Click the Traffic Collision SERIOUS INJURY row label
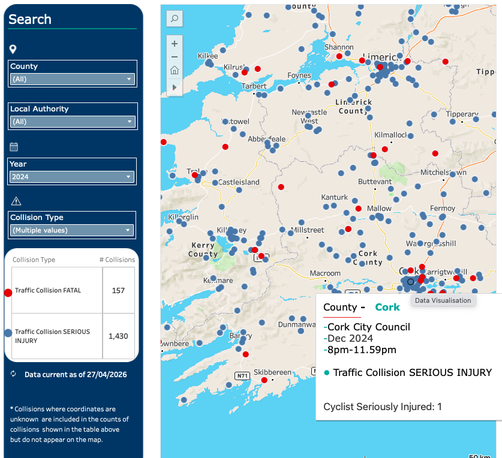This screenshot has width=502, height=458. [x=52, y=336]
